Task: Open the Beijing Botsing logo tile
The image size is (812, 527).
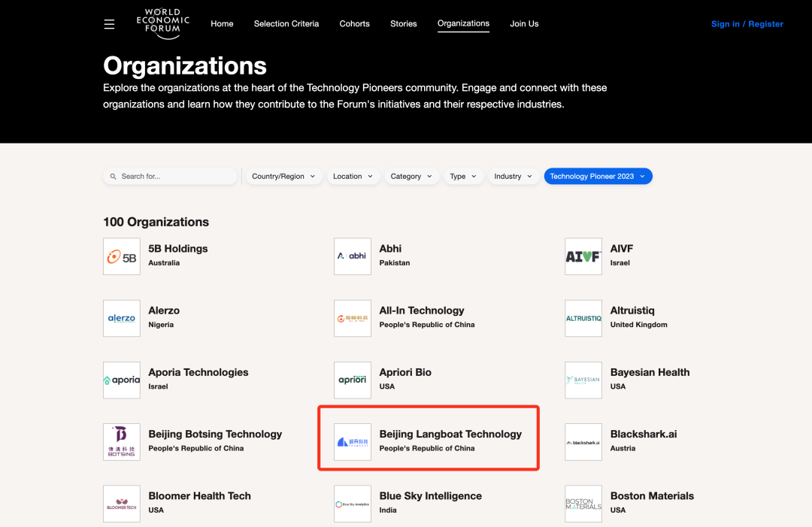Action: [122, 441]
